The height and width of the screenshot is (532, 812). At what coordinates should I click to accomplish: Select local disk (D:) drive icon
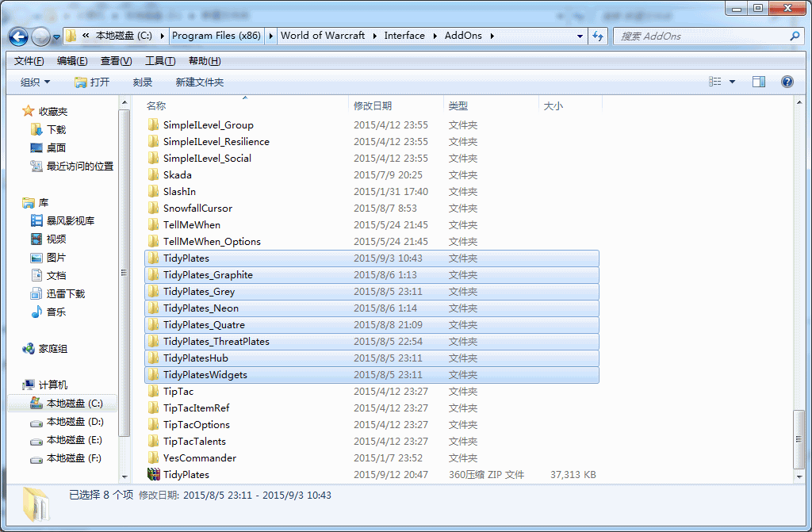pyautogui.click(x=36, y=422)
